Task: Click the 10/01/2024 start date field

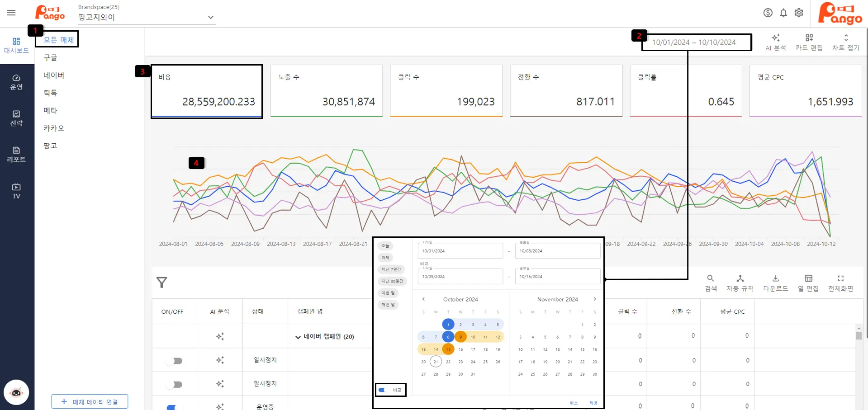Action: pyautogui.click(x=460, y=251)
